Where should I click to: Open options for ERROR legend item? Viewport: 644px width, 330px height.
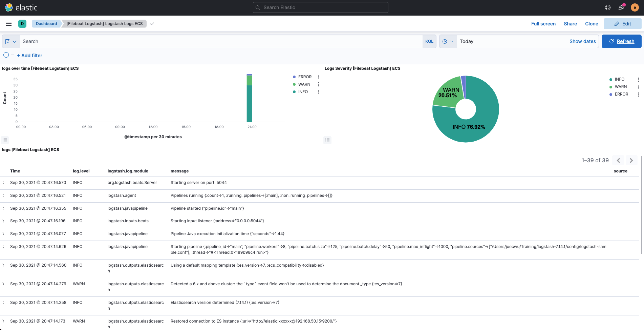coord(319,77)
